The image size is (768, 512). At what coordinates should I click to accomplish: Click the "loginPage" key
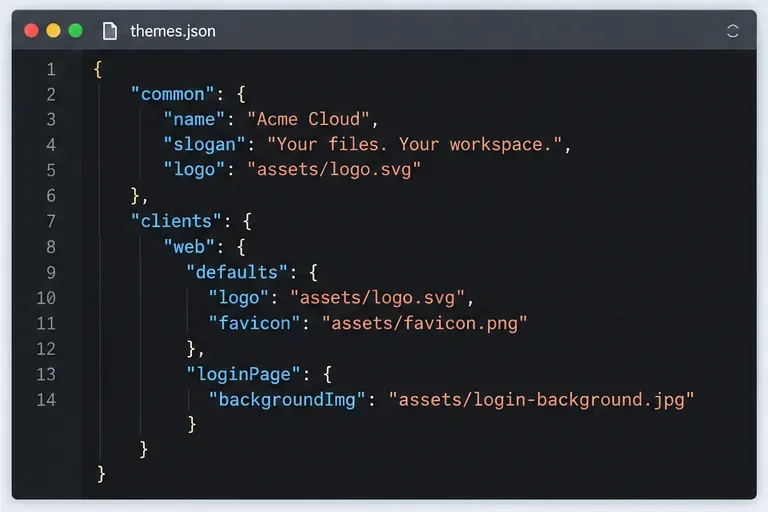[243, 374]
